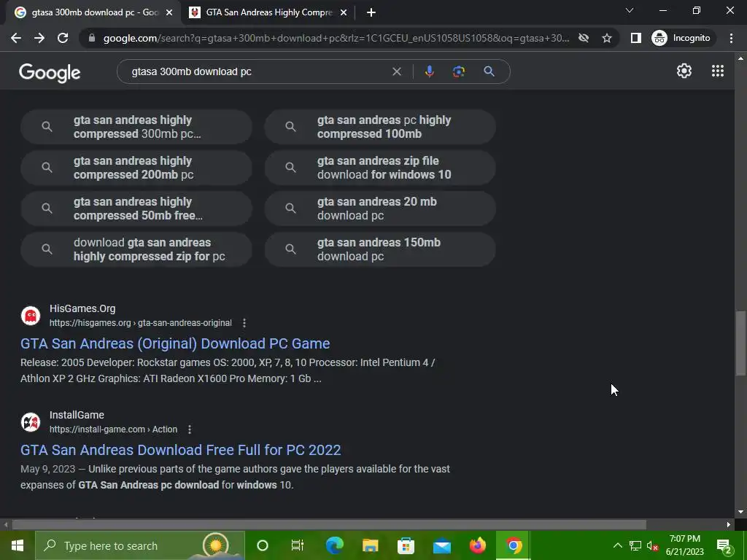Open more options for HisGames.Org result

point(244,323)
